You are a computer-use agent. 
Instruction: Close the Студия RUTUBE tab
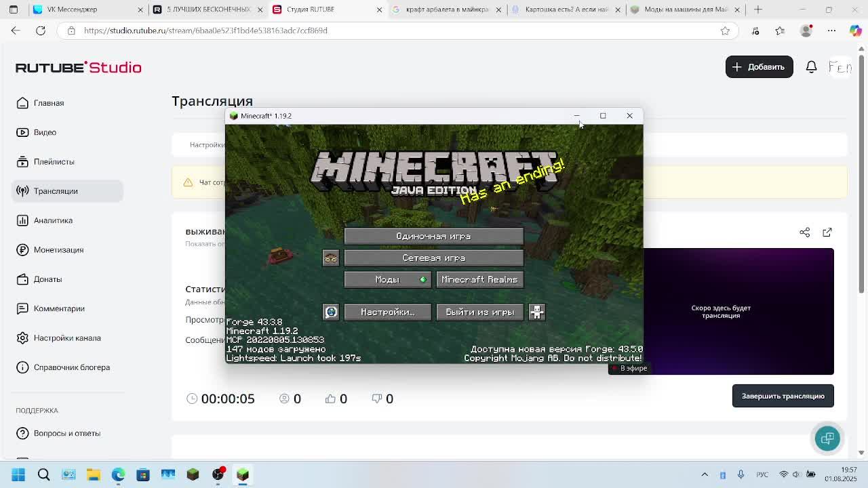point(379,9)
